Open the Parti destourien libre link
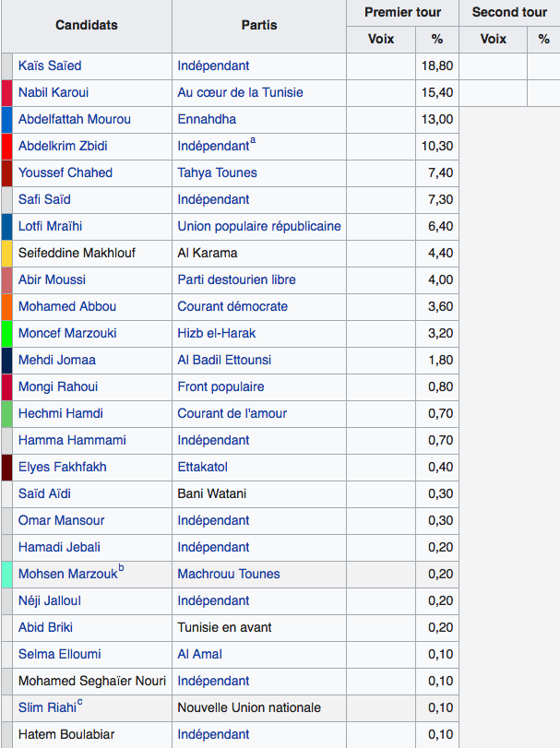This screenshot has height=748, width=560. tap(236, 279)
